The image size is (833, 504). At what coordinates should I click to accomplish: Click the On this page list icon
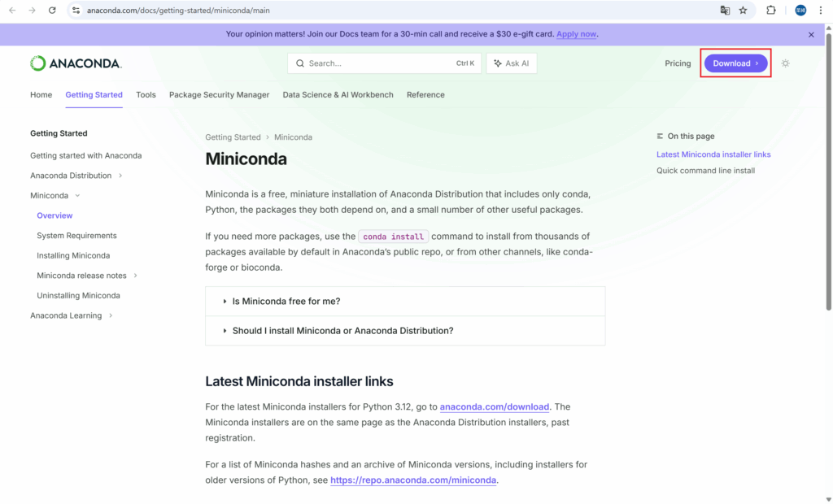point(660,136)
